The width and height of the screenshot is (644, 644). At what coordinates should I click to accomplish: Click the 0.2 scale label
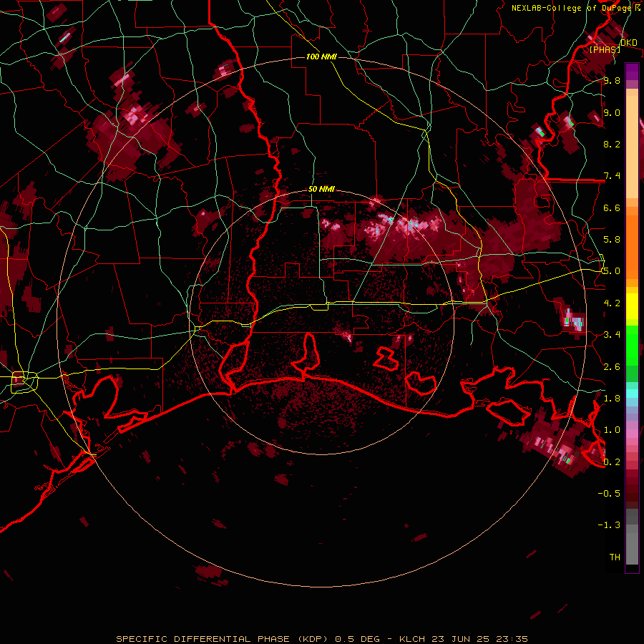click(612, 462)
